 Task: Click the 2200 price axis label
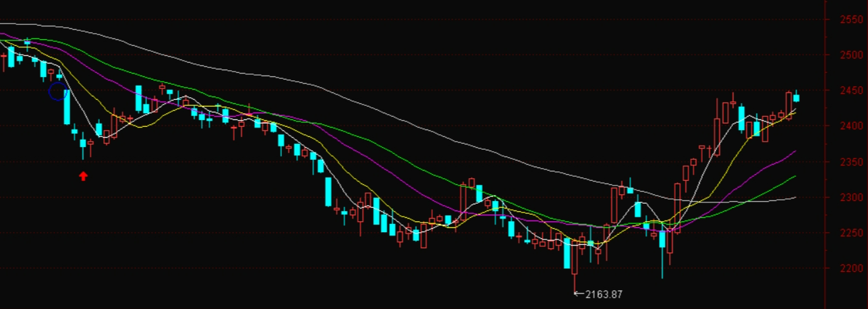850,269
